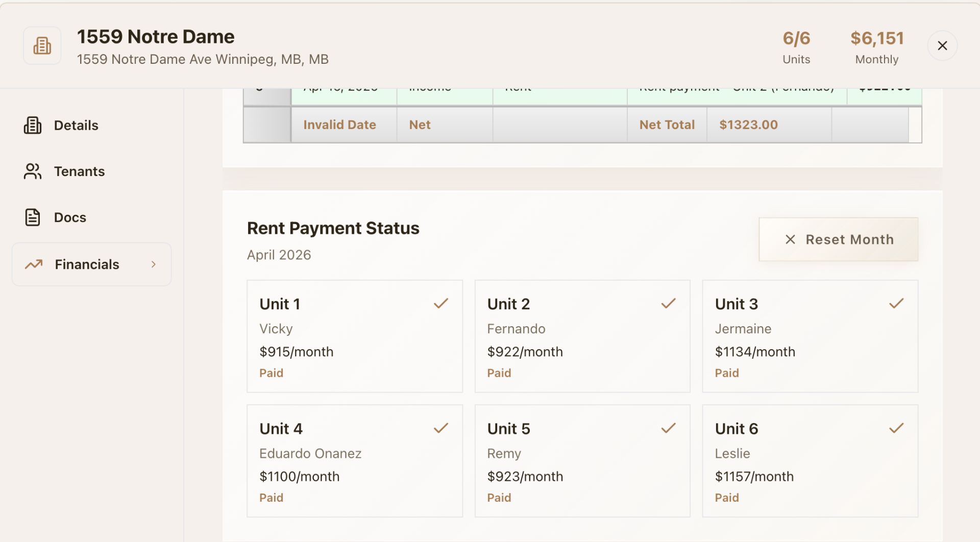Open the Unit 5 heading
Screen dimensions: 980x542
point(508,429)
